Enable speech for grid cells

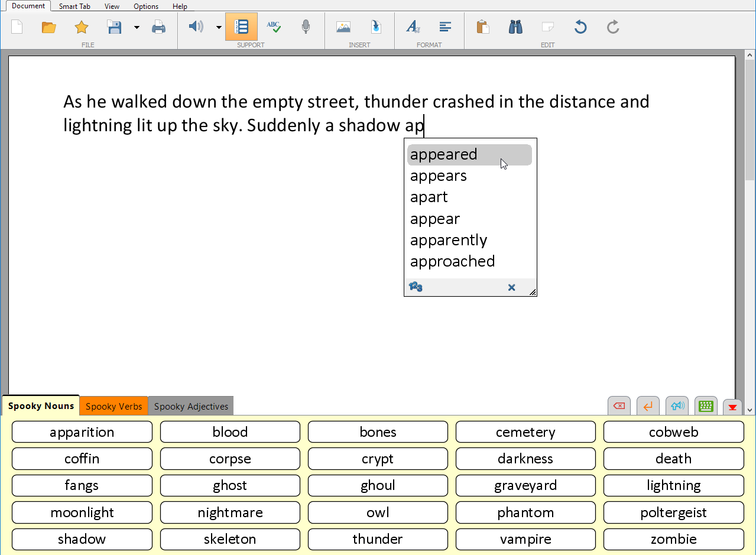[676, 406]
